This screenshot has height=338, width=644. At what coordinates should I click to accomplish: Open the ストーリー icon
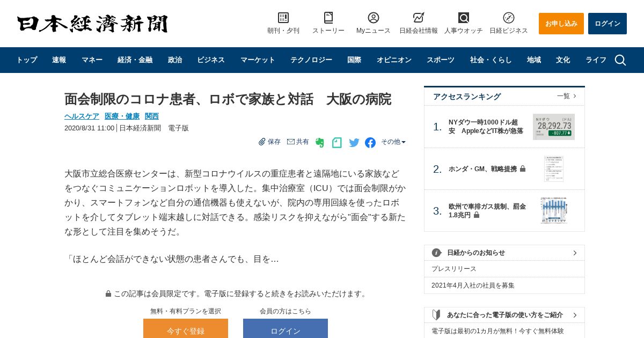point(328,18)
